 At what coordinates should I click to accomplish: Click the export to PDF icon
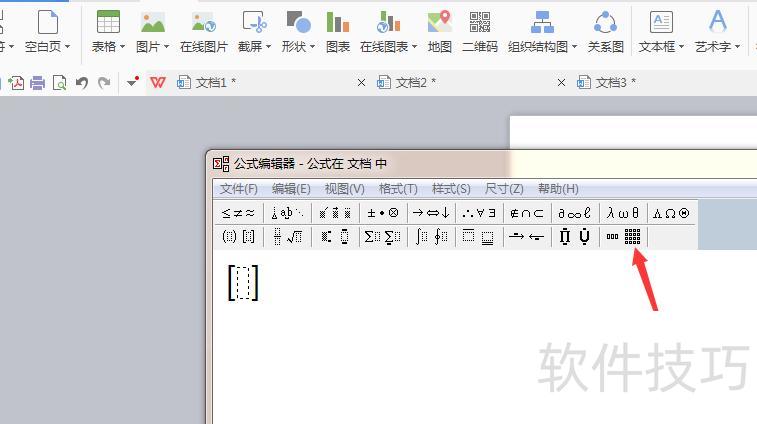point(16,83)
